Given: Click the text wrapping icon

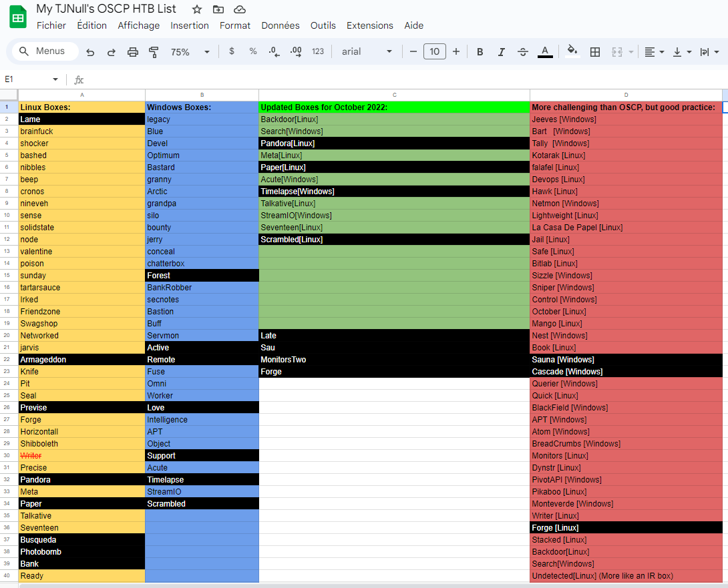Looking at the screenshot, I should 705,52.
